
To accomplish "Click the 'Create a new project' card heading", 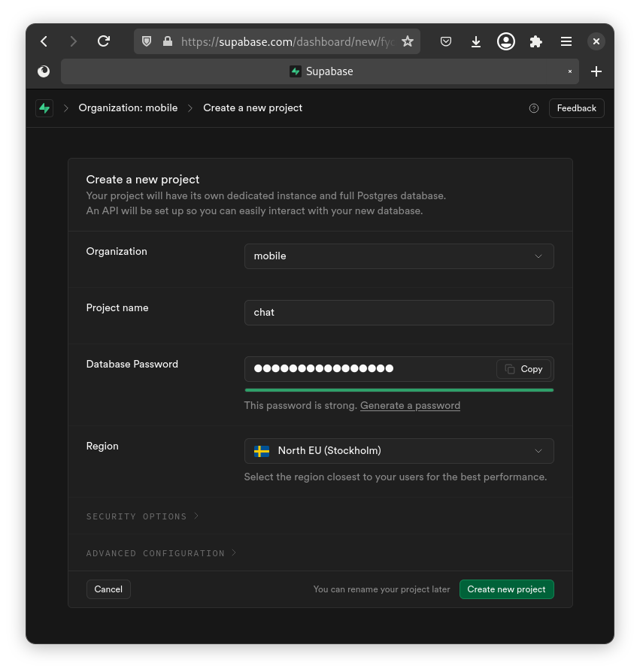I will 143,180.
